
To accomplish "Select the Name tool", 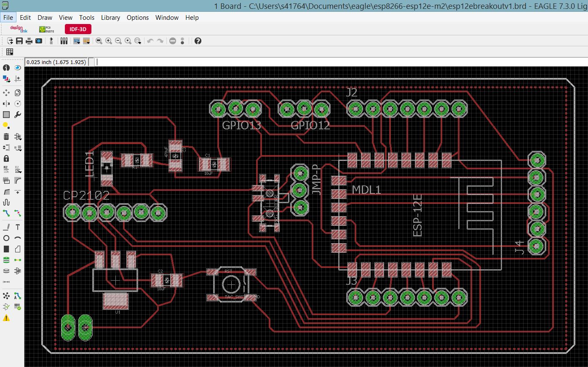I will pyautogui.click(x=6, y=169).
